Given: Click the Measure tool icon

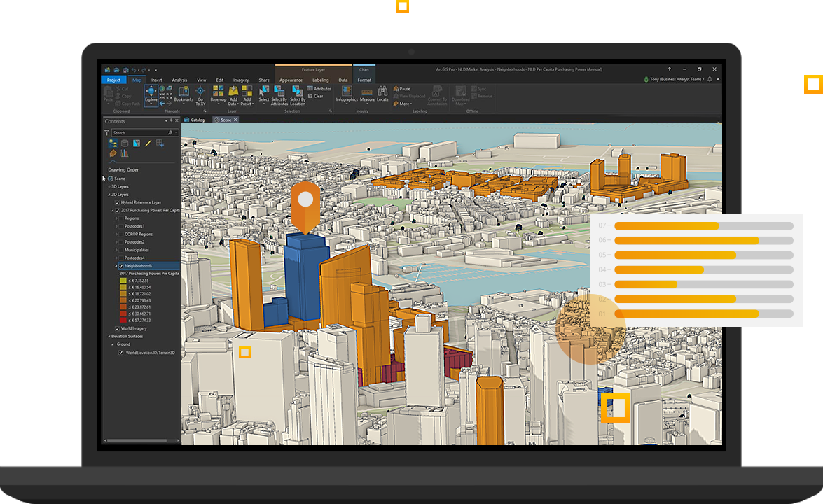Looking at the screenshot, I should (367, 92).
